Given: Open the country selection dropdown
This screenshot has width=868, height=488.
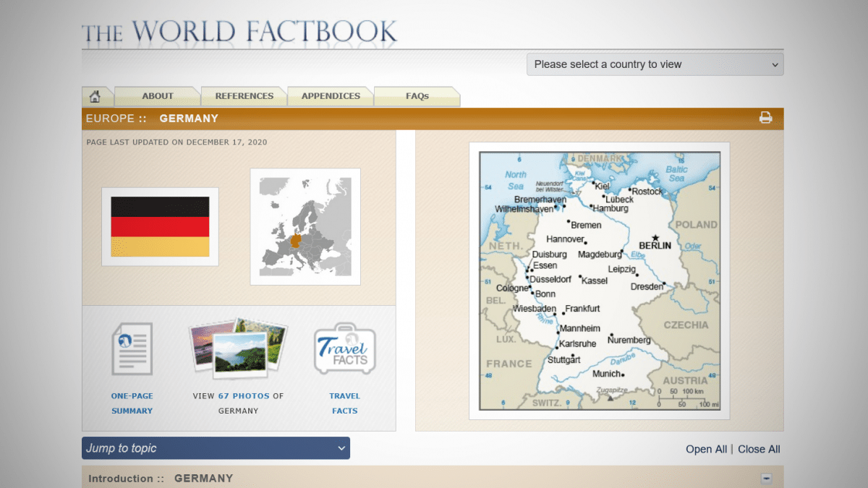Looking at the screenshot, I should click(x=655, y=64).
